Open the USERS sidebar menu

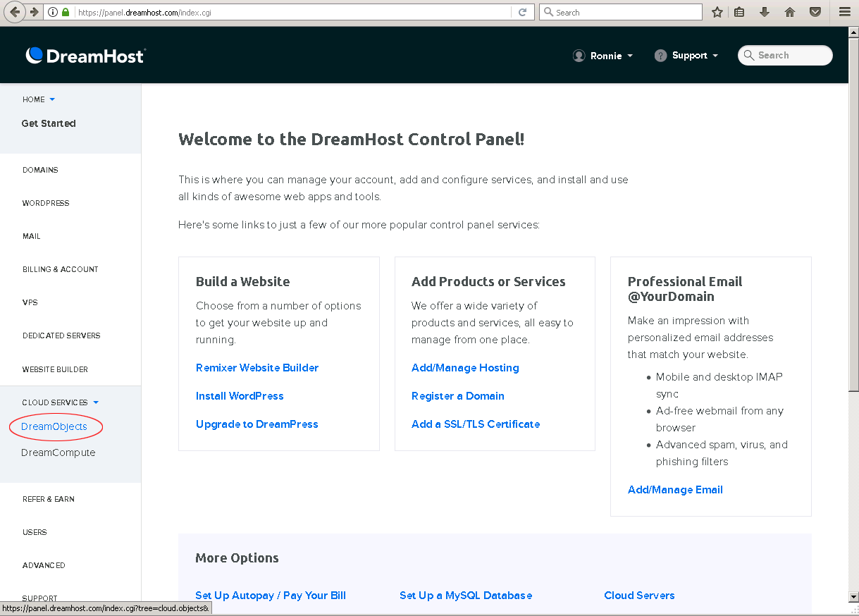click(x=35, y=532)
